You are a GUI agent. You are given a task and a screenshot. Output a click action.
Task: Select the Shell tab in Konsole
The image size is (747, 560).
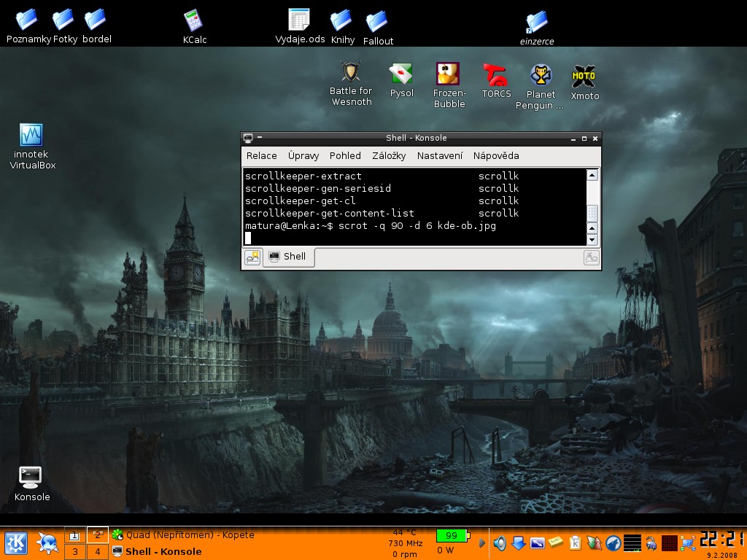click(288, 257)
